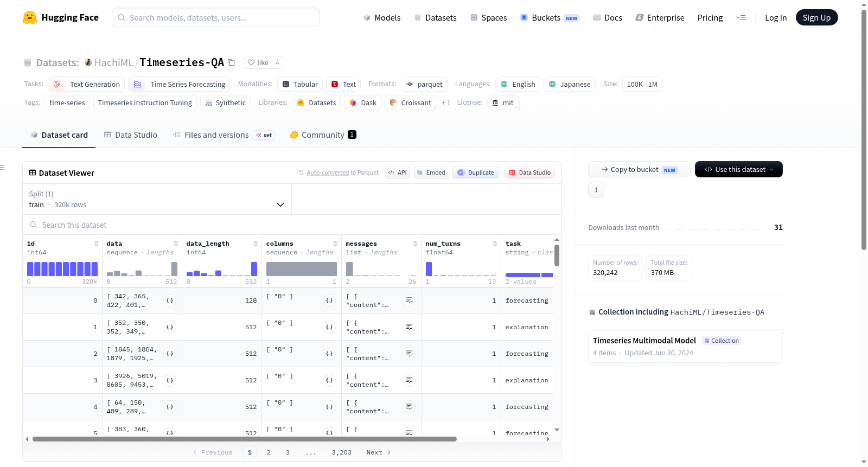This screenshot has width=868, height=467.
Task: Open the Models navigation link
Action: pos(382,17)
